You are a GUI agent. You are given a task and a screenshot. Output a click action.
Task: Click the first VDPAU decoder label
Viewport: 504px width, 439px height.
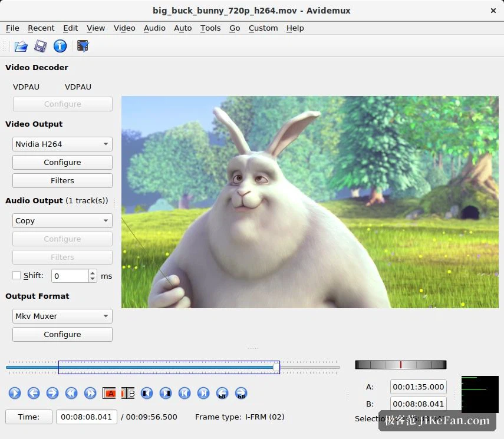coord(26,87)
